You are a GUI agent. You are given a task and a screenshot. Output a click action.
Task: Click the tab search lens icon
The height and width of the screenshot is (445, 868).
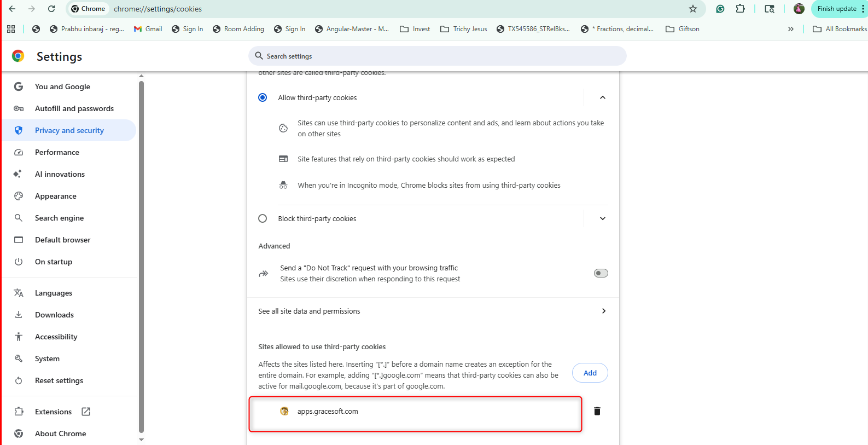click(770, 9)
